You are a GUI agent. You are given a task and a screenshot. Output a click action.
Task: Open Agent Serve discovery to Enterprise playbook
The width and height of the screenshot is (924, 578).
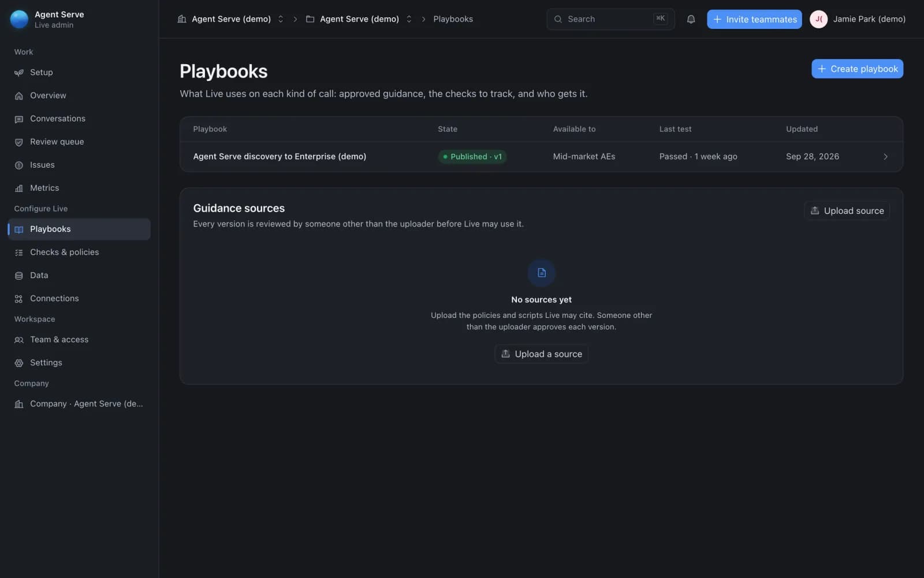[x=280, y=157]
